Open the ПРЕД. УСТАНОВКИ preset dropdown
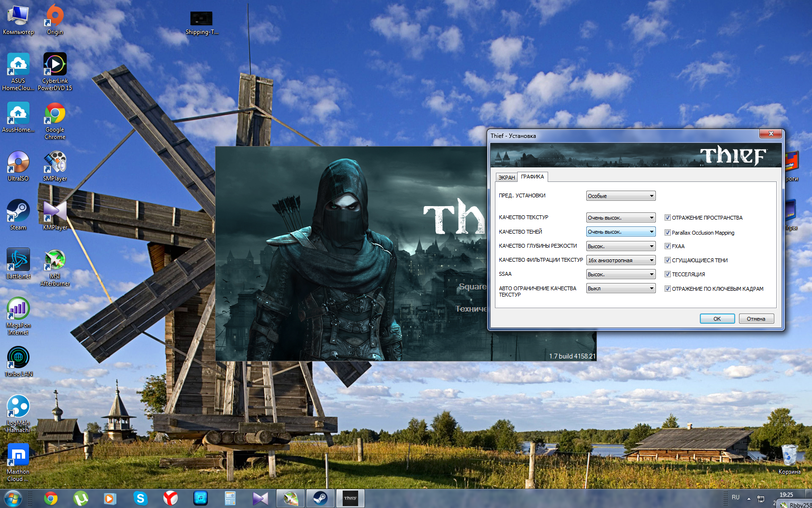 (x=621, y=196)
